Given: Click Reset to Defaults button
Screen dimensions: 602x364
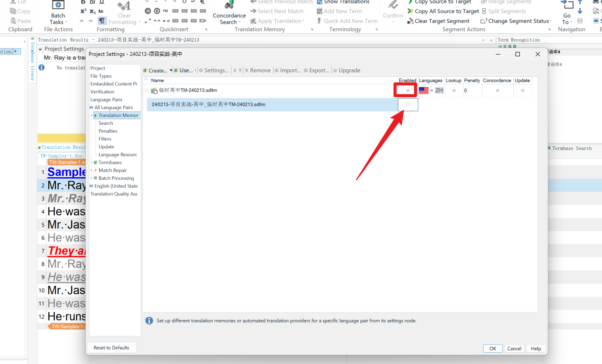Looking at the screenshot, I should point(111,347).
